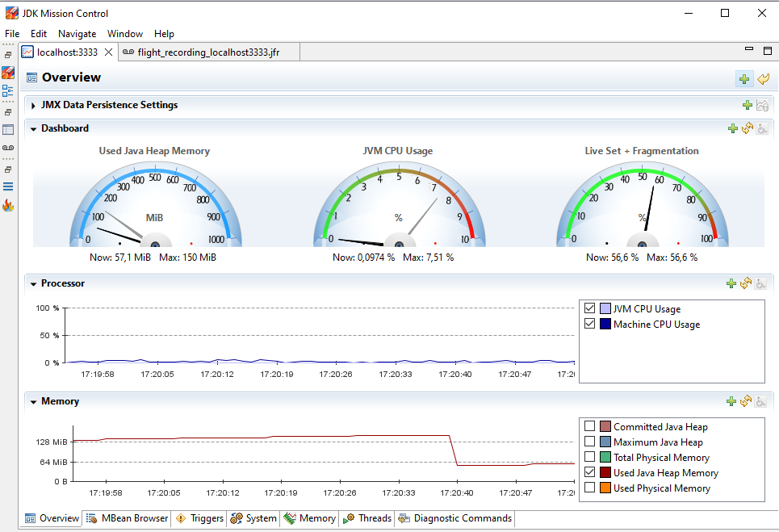This screenshot has height=532, width=779.
Task: Click the Used Java Heap Memory dial
Action: point(155,206)
